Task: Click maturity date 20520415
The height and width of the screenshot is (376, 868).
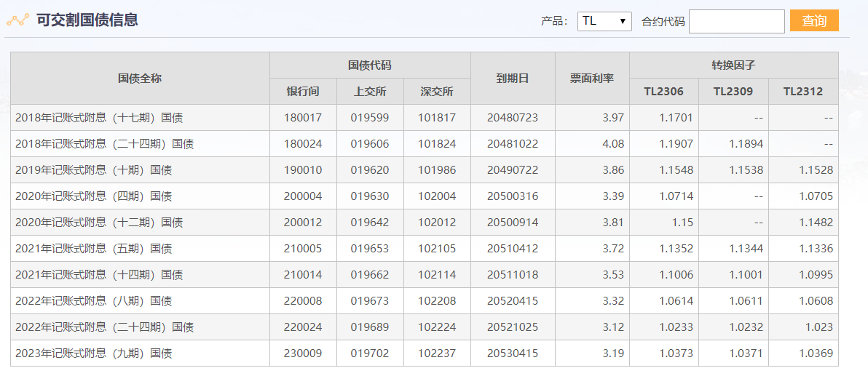Action: (513, 301)
